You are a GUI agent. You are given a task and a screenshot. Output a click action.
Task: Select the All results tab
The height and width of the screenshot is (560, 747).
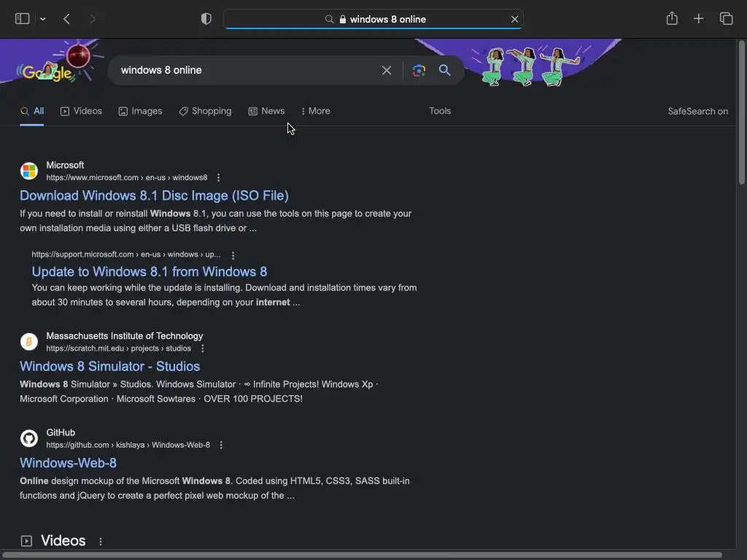[x=32, y=111]
